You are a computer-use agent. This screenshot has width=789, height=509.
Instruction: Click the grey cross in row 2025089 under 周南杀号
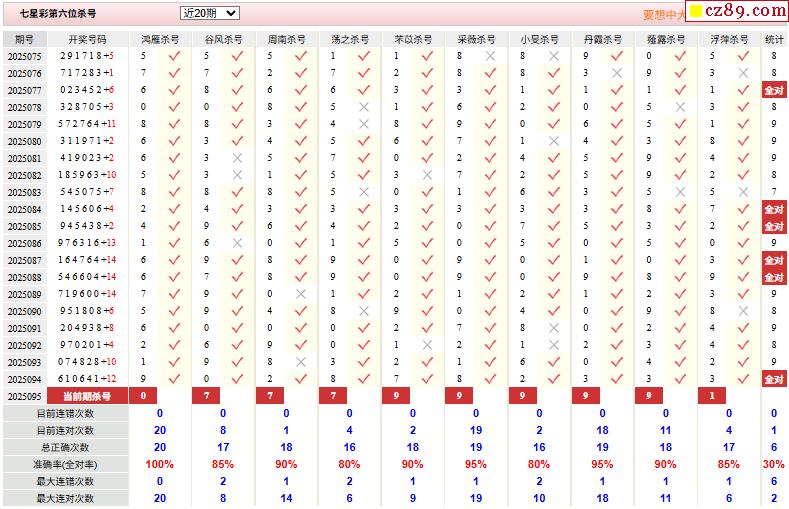301,294
